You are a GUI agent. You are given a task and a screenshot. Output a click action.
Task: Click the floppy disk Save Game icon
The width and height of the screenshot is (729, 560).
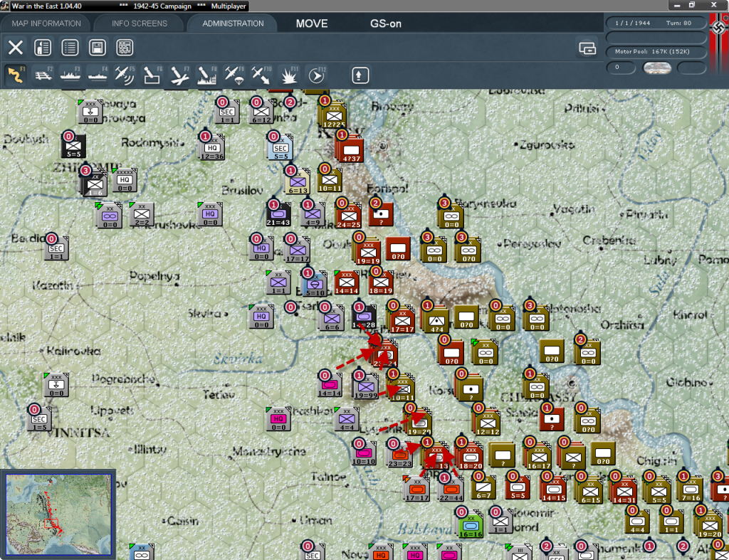pos(97,48)
